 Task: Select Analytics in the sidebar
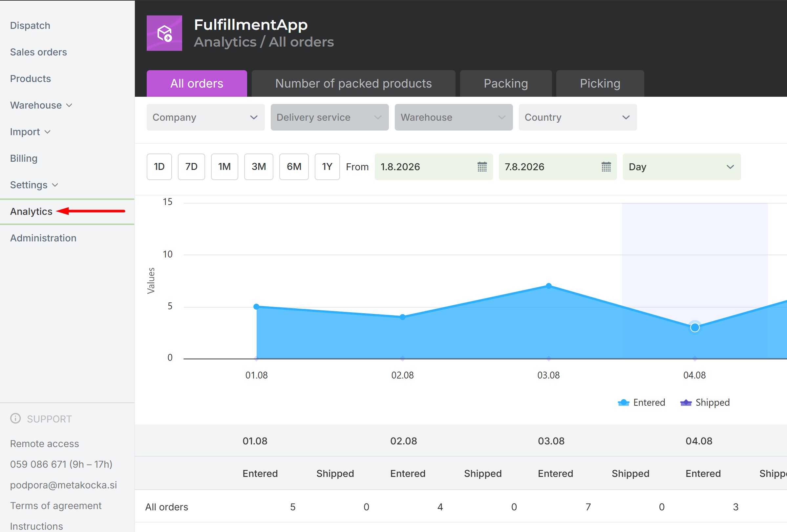click(31, 212)
